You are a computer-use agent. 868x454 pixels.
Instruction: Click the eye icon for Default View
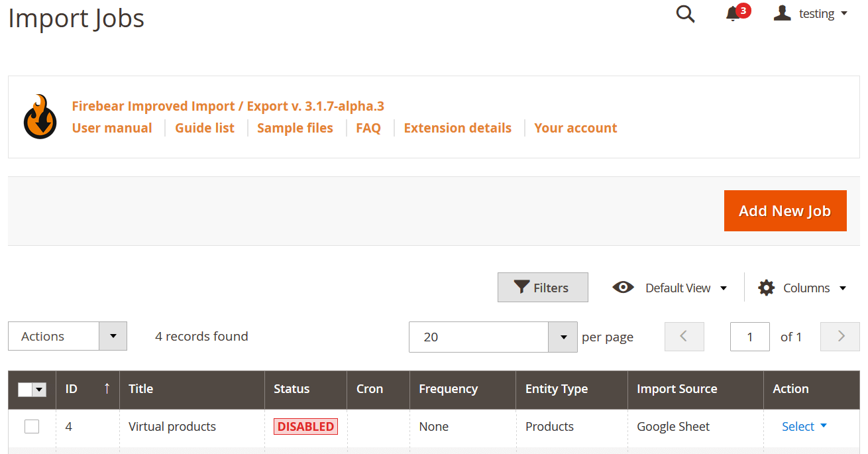623,287
